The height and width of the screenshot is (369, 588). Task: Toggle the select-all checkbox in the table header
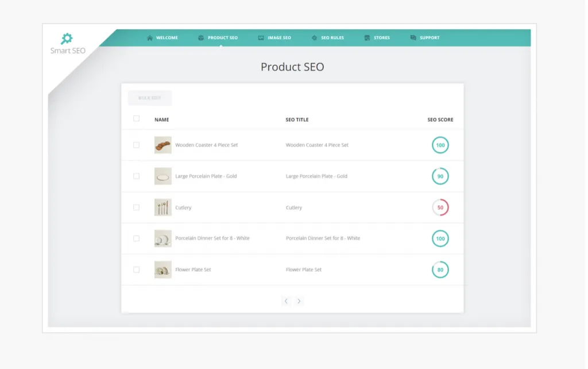[x=136, y=118]
